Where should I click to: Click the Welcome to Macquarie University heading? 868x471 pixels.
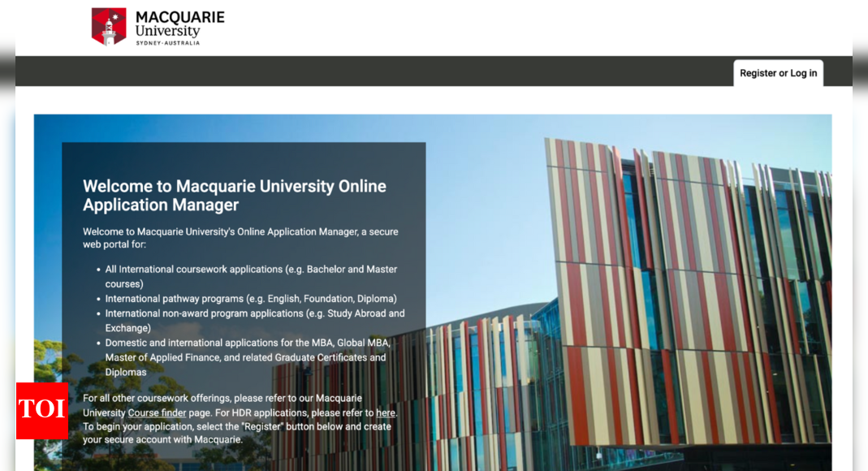(234, 196)
